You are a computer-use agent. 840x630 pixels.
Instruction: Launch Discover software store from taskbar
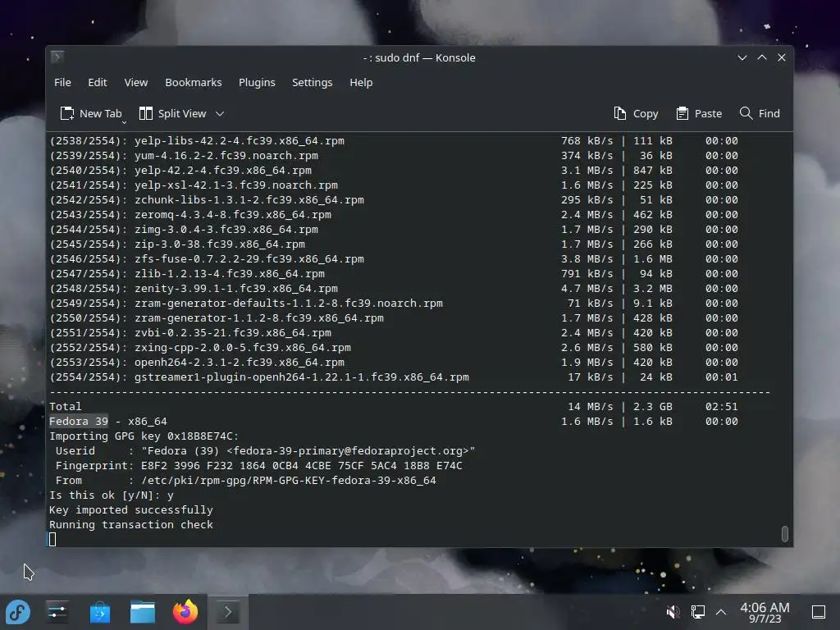(99, 612)
